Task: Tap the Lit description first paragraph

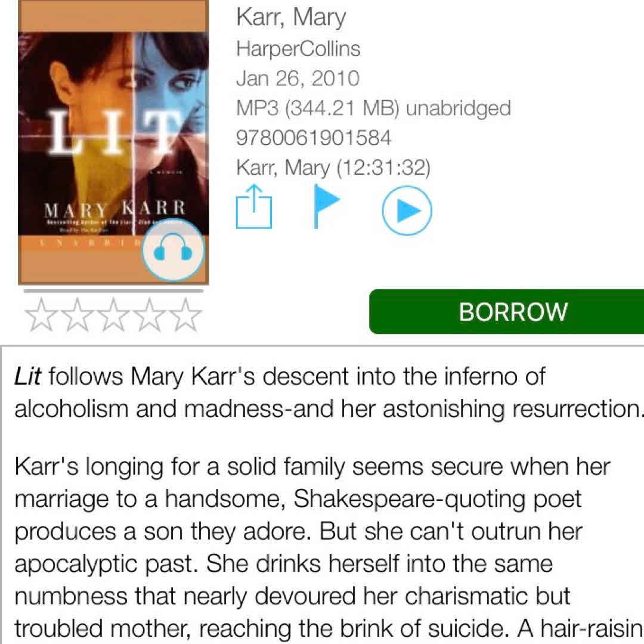Action: click(x=329, y=392)
